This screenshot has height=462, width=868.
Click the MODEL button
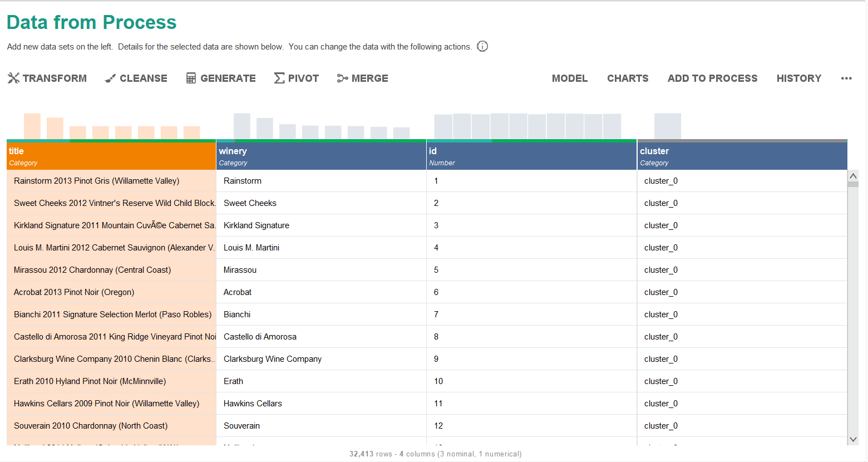[570, 78]
